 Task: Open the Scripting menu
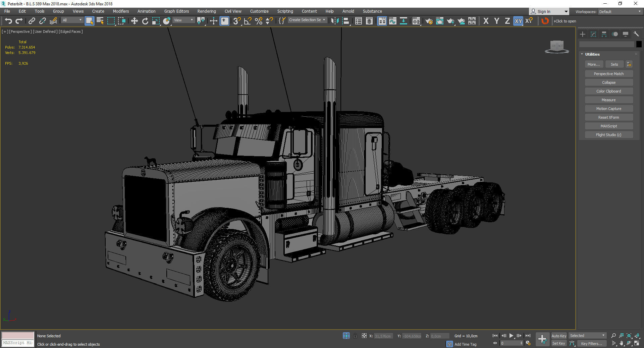(x=285, y=11)
